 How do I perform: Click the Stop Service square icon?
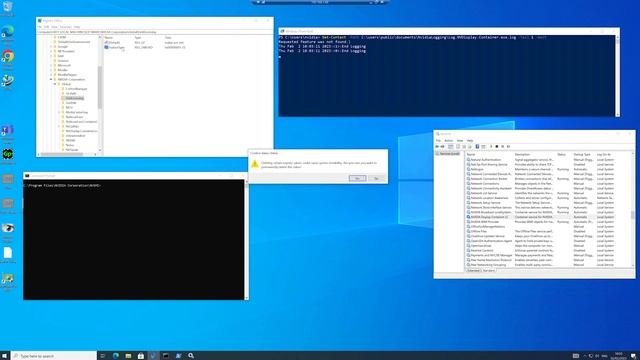coord(497,147)
